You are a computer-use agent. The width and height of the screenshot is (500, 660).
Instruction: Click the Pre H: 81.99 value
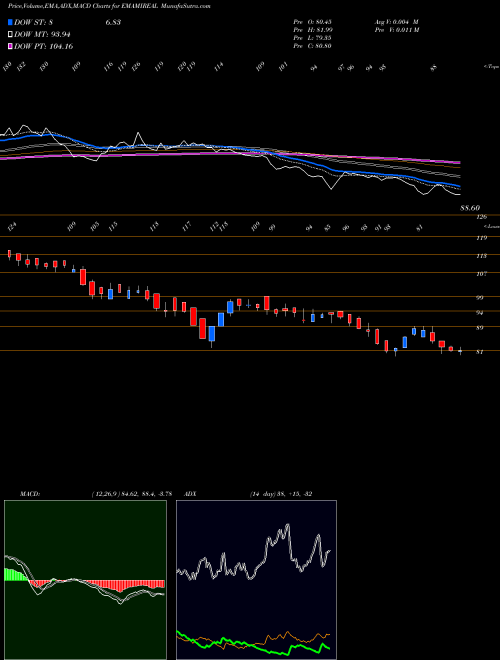(x=313, y=30)
